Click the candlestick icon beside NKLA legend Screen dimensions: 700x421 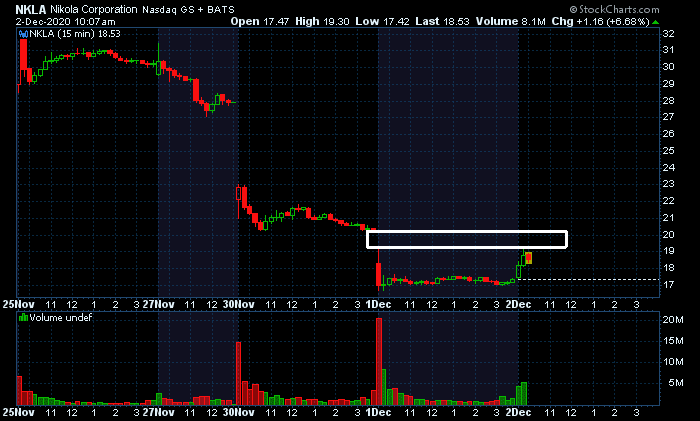tap(23, 34)
